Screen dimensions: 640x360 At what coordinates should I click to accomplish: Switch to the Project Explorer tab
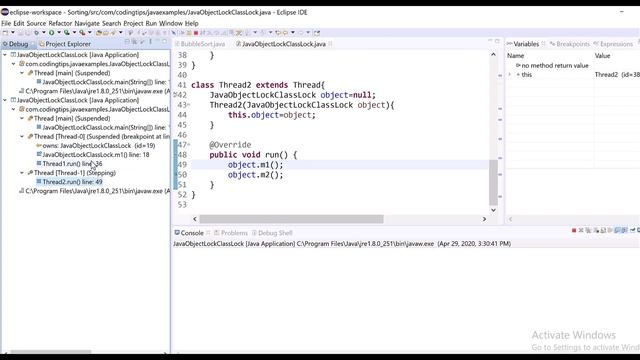pos(64,44)
